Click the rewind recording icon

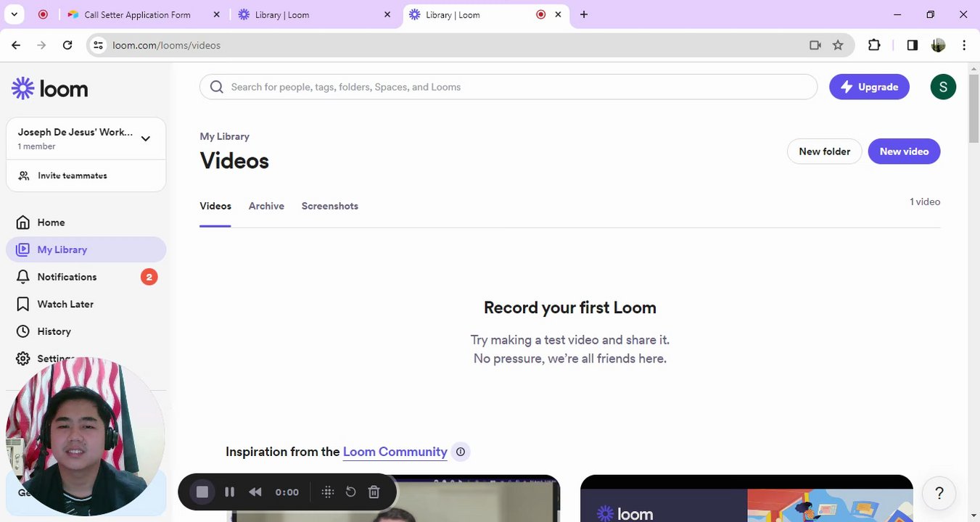tap(255, 492)
